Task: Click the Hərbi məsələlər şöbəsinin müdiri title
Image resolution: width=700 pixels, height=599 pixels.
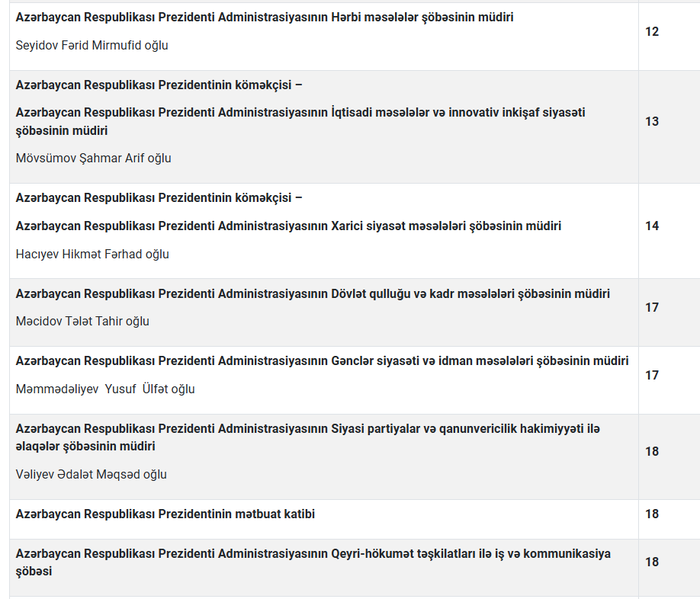Action: pos(264,17)
